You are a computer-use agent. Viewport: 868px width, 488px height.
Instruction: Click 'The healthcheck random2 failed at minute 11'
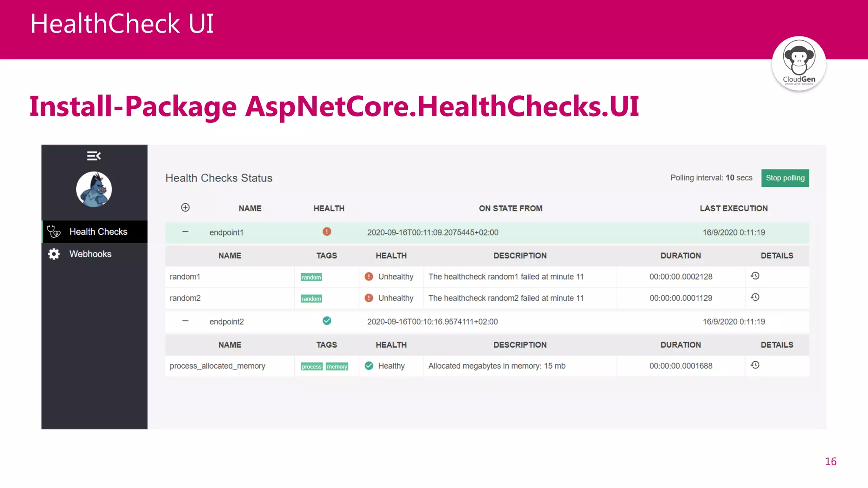coord(506,298)
